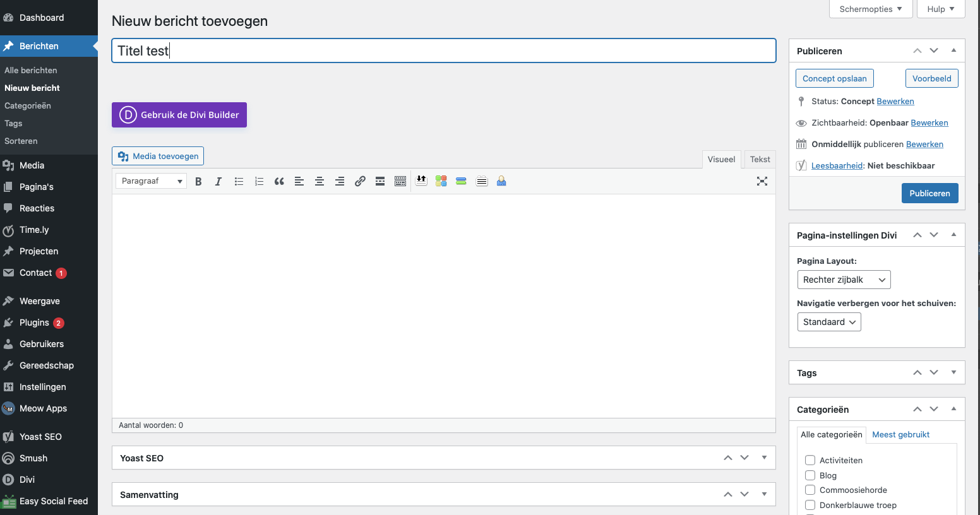
Task: Focus the post title field
Action: coord(444,50)
